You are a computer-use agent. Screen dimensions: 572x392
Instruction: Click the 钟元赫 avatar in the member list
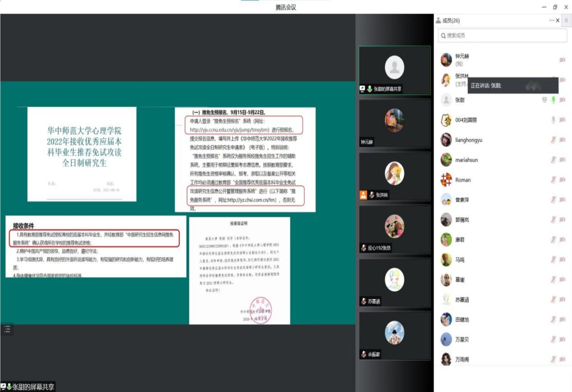pyautogui.click(x=446, y=60)
